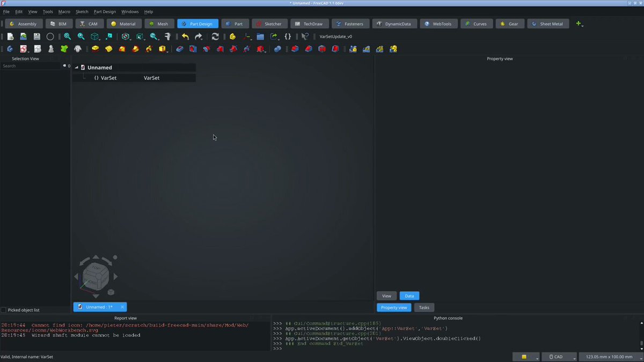Image resolution: width=644 pixels, height=362 pixels.
Task: Open the Part Design menu
Action: point(105,11)
